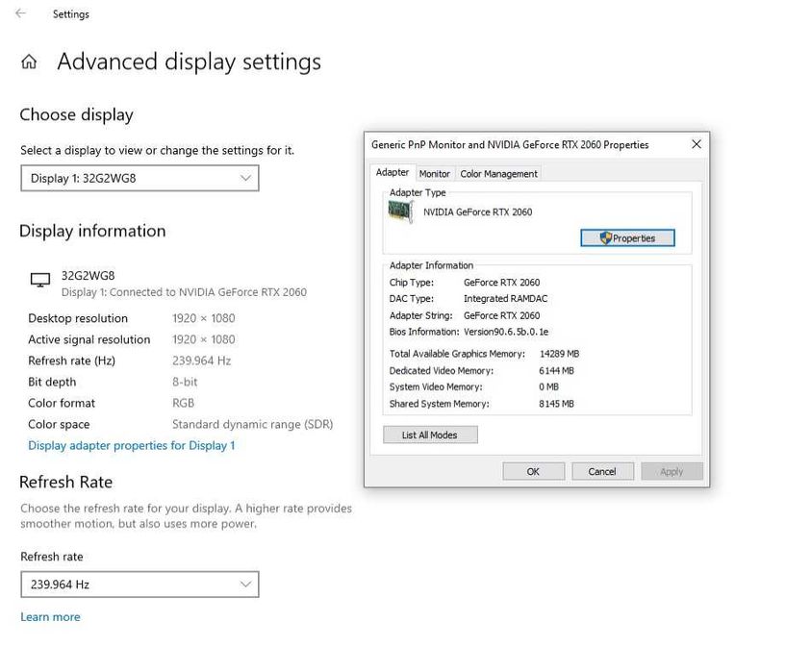Click the 8145 MB shared system memory value
This screenshot has height=672, width=811.
click(x=556, y=404)
